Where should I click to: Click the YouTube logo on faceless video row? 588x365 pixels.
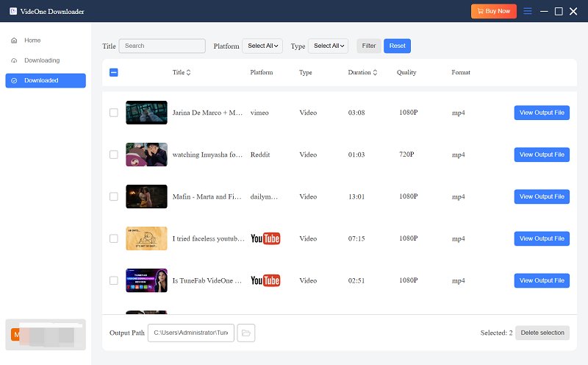[265, 238]
